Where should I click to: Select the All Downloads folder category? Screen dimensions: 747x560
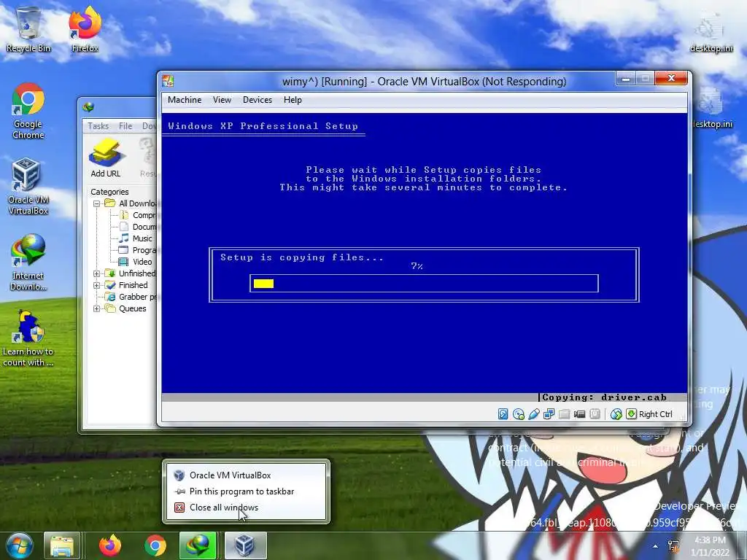(131, 203)
